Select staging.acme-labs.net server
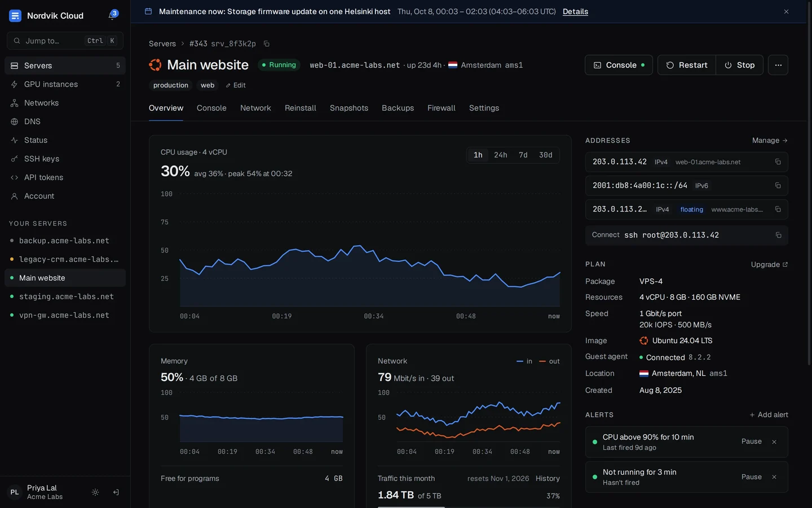812x508 pixels. [65, 296]
